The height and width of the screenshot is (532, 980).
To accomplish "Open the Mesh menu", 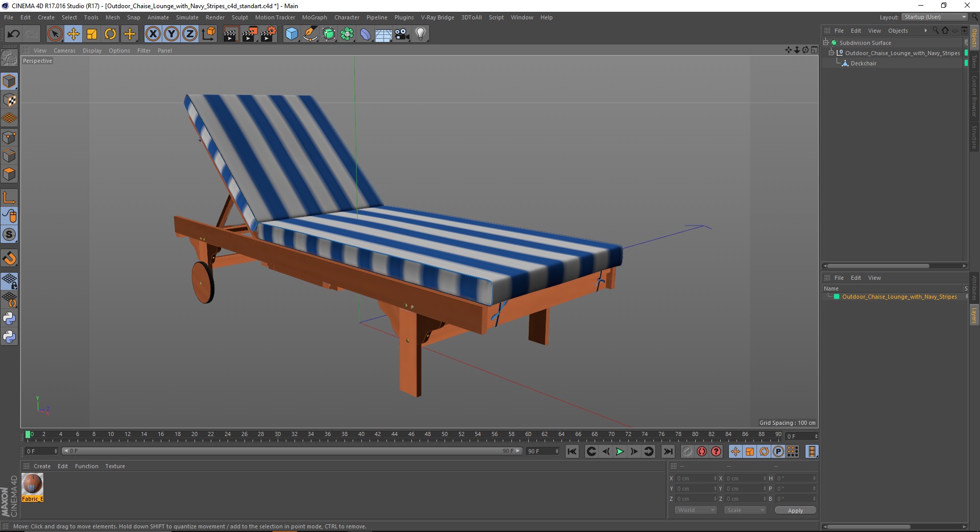I will click(112, 17).
